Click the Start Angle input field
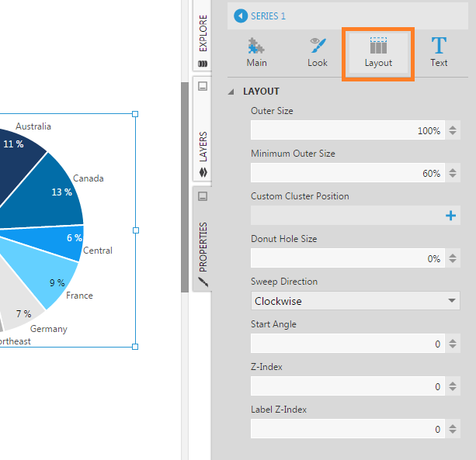 click(x=347, y=344)
